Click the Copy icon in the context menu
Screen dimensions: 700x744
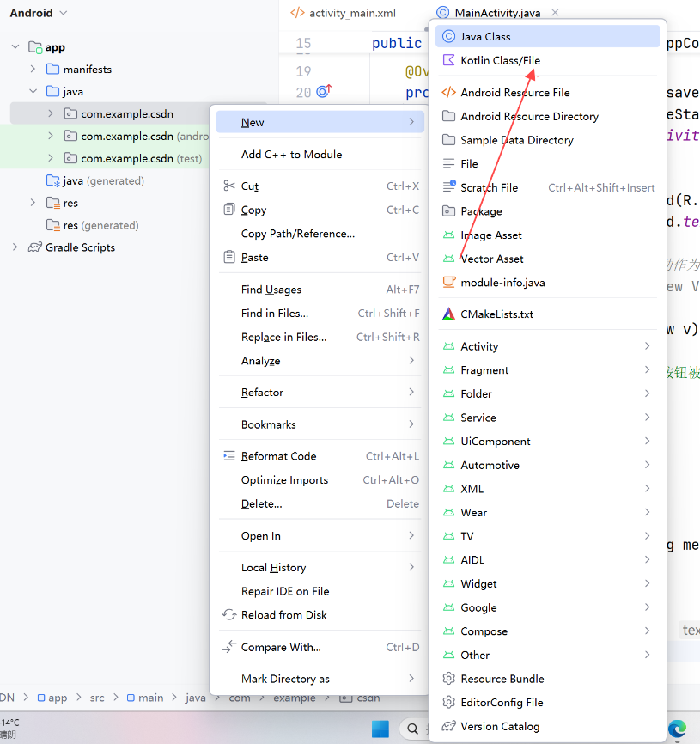click(x=229, y=210)
